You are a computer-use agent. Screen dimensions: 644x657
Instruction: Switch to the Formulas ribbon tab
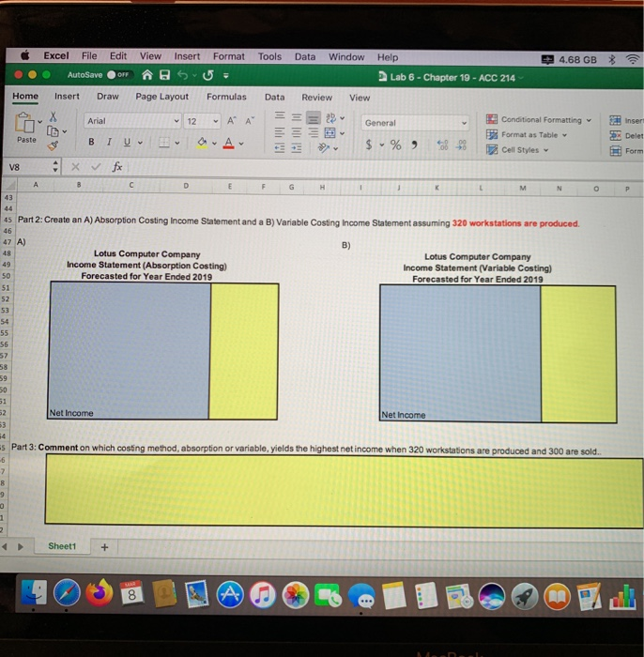(226, 97)
